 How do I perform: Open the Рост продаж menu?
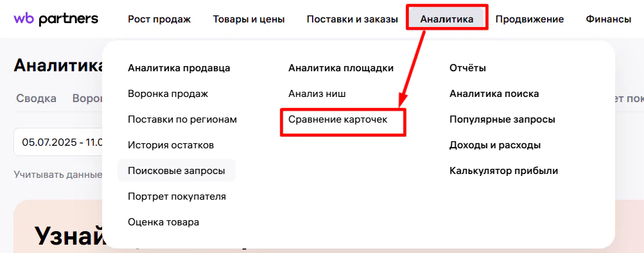point(159,19)
